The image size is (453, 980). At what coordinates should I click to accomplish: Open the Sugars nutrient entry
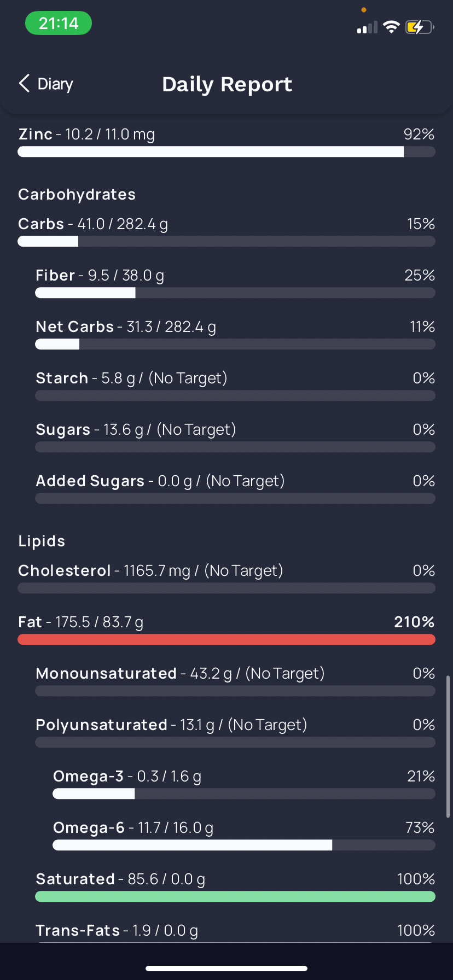pos(235,437)
